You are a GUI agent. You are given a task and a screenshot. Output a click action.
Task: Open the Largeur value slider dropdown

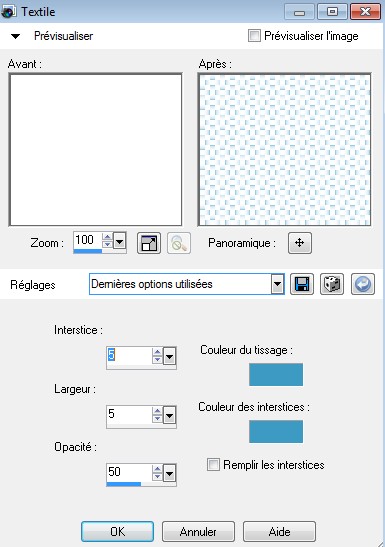[169, 415]
